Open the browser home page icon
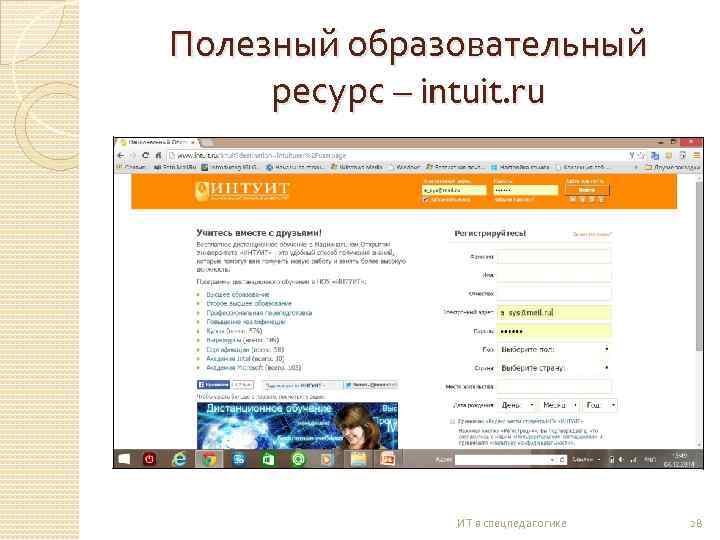This screenshot has height=540, width=720. (158, 156)
